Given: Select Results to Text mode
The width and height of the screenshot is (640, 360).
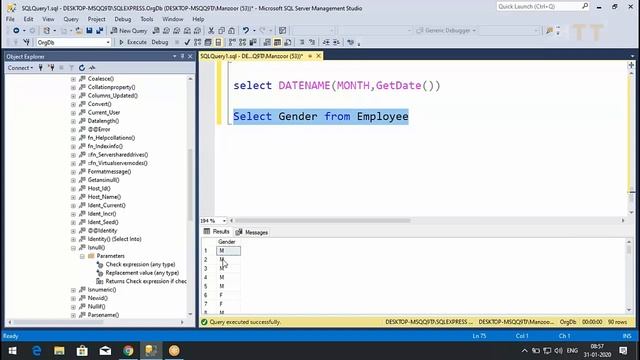Looking at the screenshot, I should pos(267,42).
